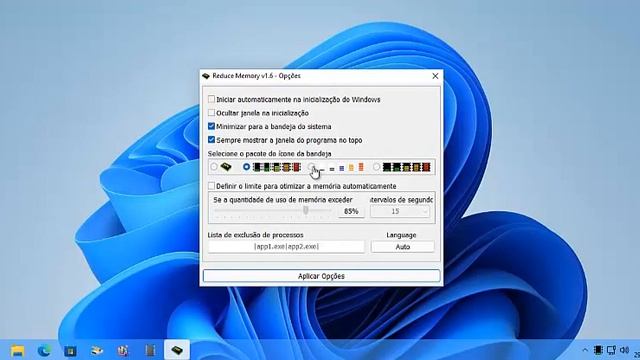Open Microsoft Edge from the taskbar
The width and height of the screenshot is (640, 360).
(x=44, y=350)
